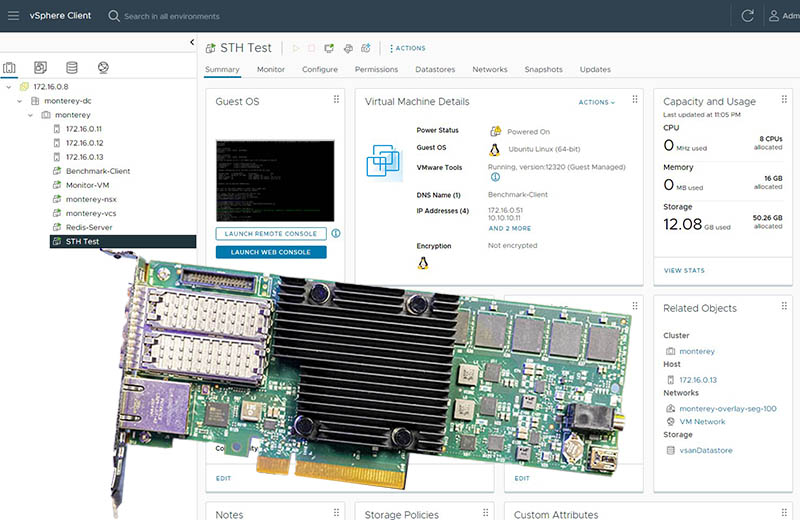The width and height of the screenshot is (800, 520).
Task: Switch to VMs and Templates inventory view
Action: tap(40, 68)
